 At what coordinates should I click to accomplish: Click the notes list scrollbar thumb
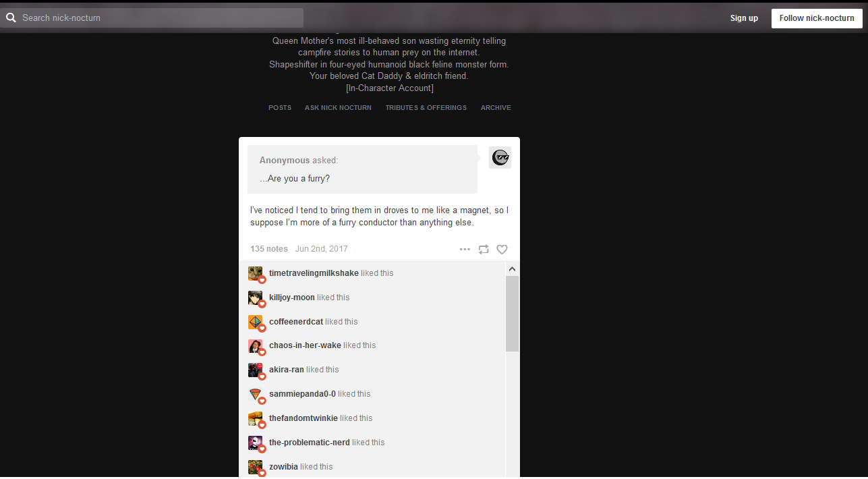(x=512, y=313)
